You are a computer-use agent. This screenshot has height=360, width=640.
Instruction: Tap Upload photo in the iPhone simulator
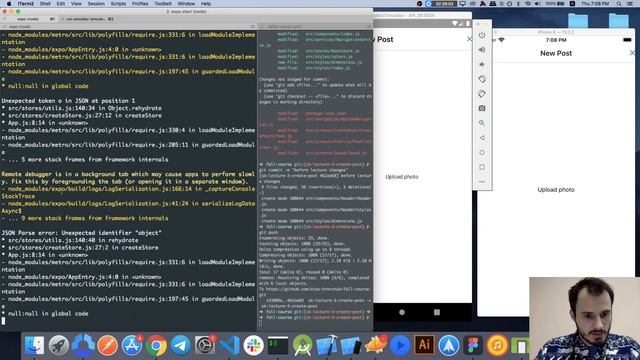[x=556, y=190]
